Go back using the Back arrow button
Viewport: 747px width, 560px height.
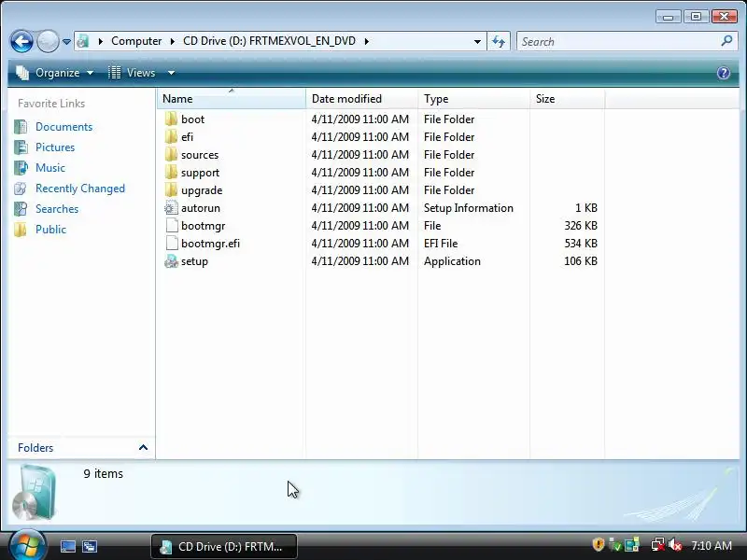point(21,41)
